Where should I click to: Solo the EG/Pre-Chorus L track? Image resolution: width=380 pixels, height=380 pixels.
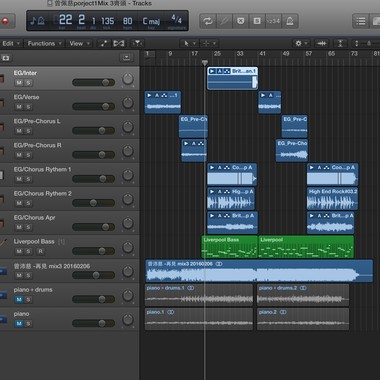(28, 131)
